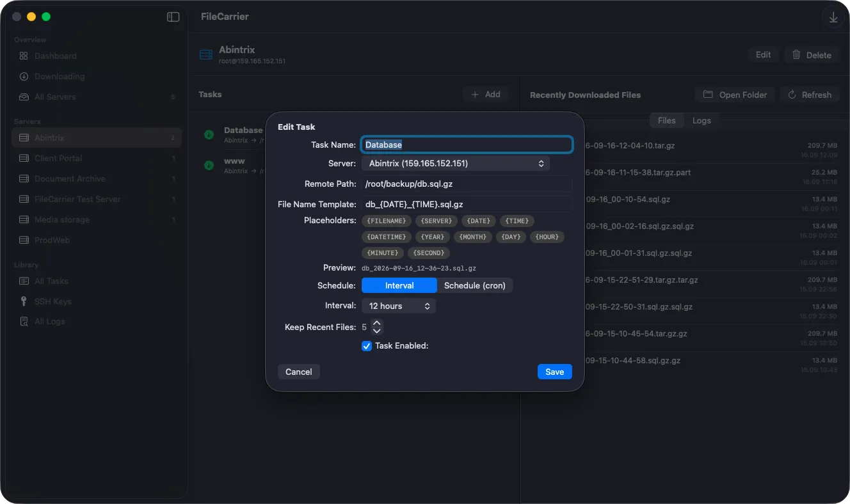The width and height of the screenshot is (850, 504).
Task: Click the Client Portal server icon
Action: point(24,158)
